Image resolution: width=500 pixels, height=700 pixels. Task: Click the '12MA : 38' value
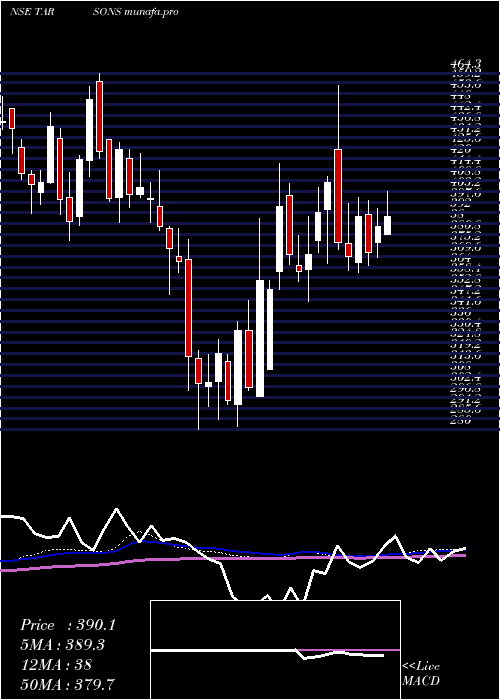click(x=56, y=664)
